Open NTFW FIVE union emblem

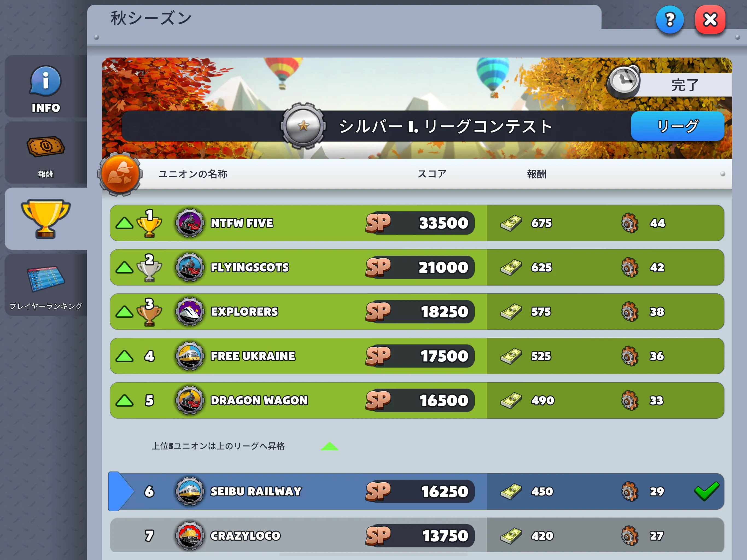pyautogui.click(x=190, y=223)
